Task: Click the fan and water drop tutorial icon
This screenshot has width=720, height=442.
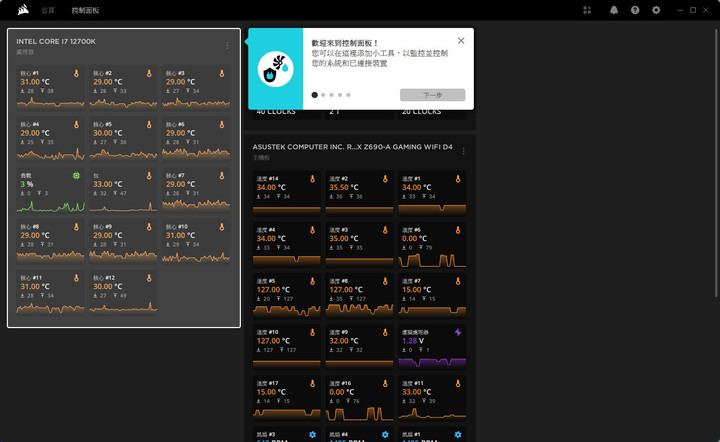Action: point(276,69)
